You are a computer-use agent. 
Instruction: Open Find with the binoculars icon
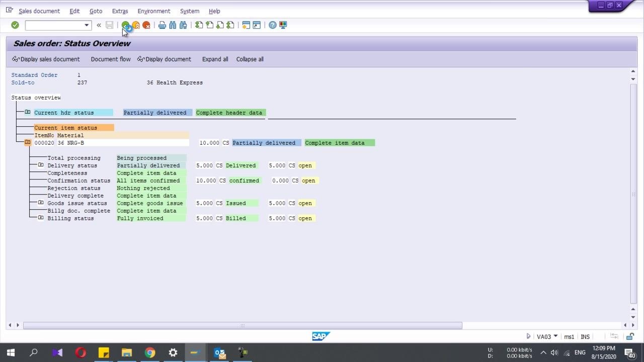[x=173, y=25]
